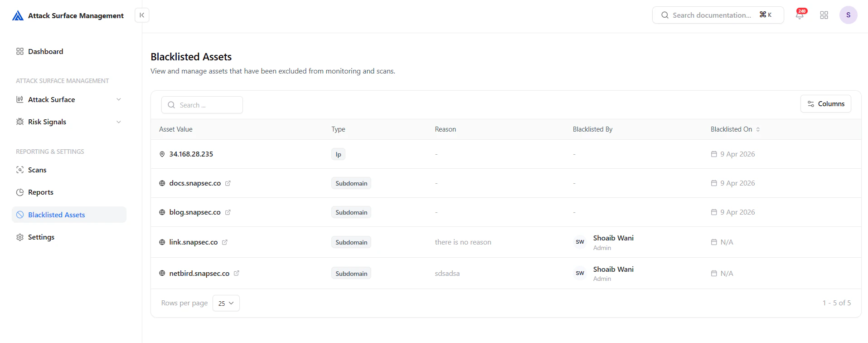Collapse the sidebar with the arrow button
This screenshot has width=868, height=343.
(142, 15)
